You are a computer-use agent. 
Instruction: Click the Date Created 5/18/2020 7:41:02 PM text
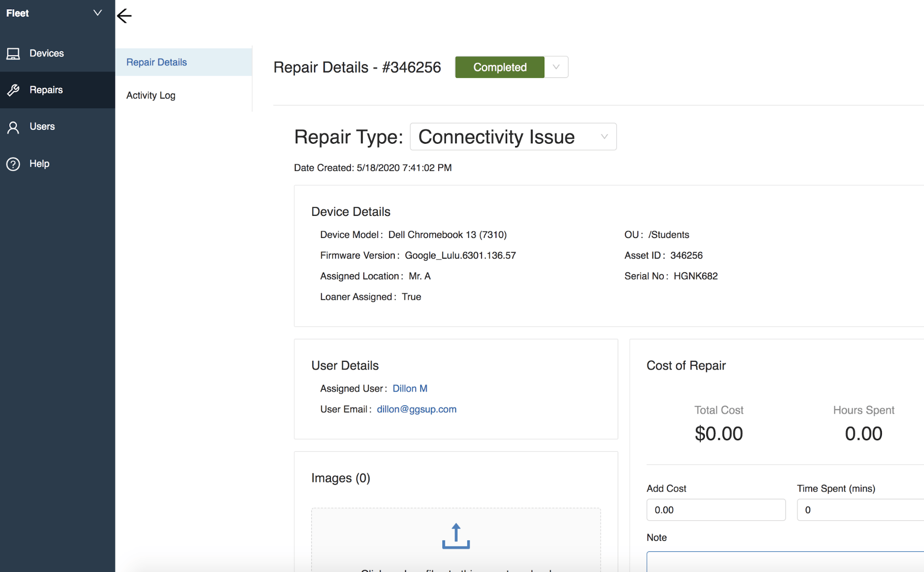coord(373,168)
